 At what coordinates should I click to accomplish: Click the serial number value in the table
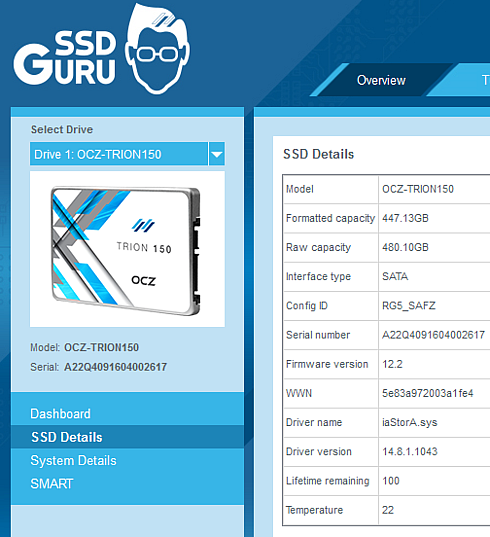pos(433,335)
